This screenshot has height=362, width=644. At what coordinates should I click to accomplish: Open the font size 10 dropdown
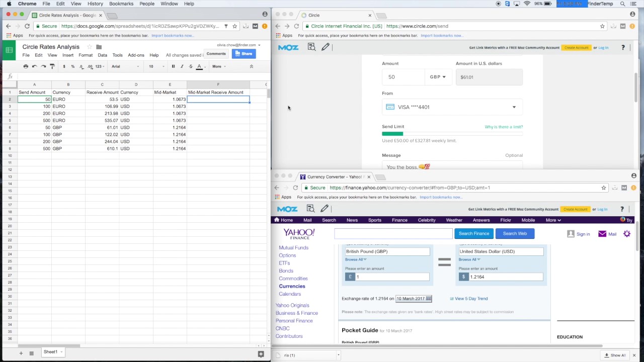click(156, 66)
